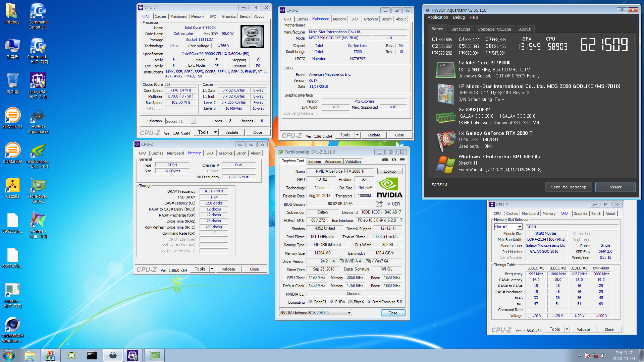Click START in HWBOT Aquamark
The width and height of the screenshot is (644, 362).
pos(615,187)
